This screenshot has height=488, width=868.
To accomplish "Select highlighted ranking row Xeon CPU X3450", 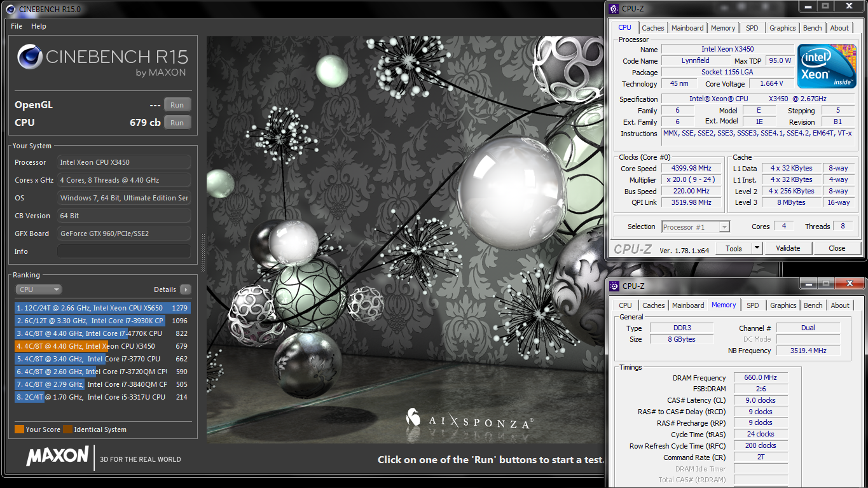I will pyautogui.click(x=102, y=346).
